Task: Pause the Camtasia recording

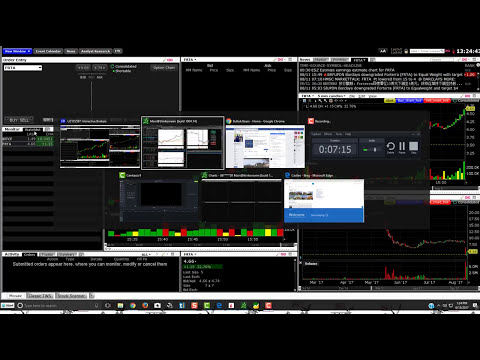Action: point(402,147)
